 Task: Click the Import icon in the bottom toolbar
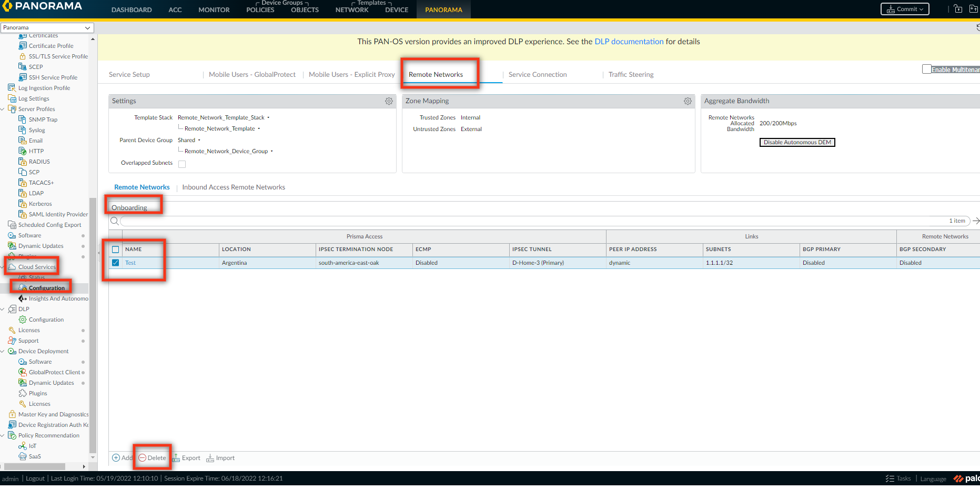(210, 458)
